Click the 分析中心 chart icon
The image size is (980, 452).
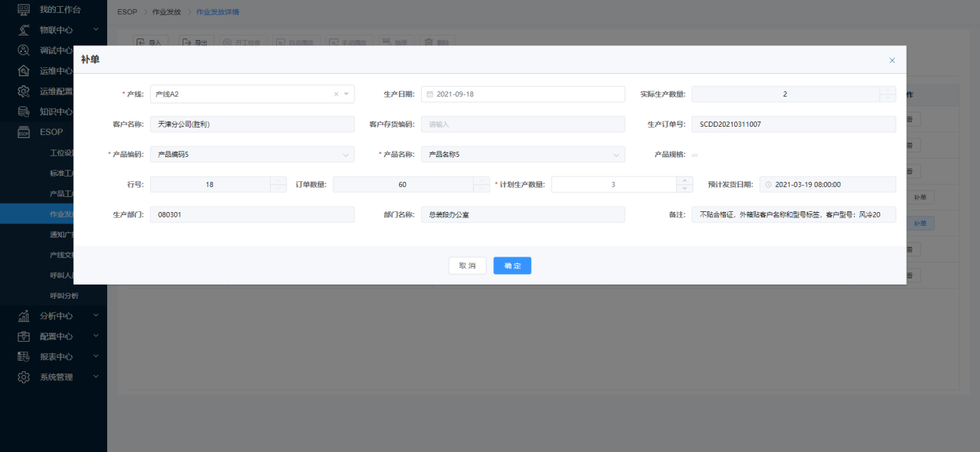pos(23,316)
